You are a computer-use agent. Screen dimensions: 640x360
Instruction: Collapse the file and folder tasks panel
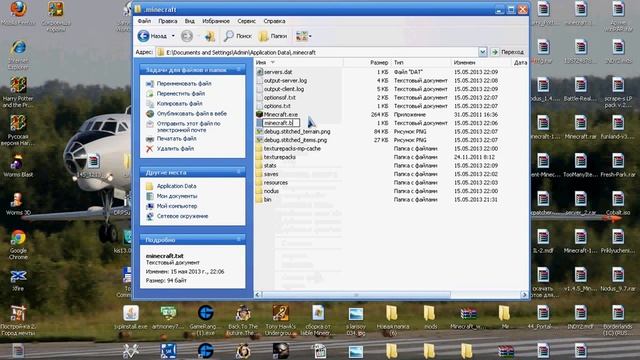[x=238, y=70]
